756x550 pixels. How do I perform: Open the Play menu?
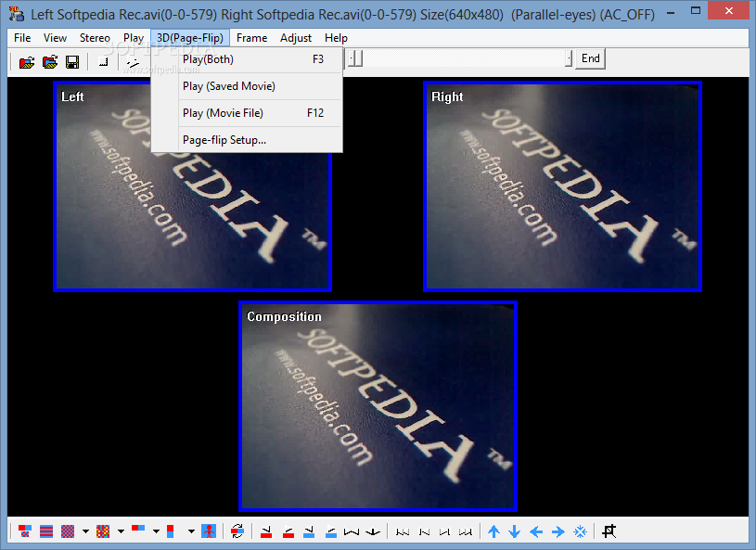[134, 38]
